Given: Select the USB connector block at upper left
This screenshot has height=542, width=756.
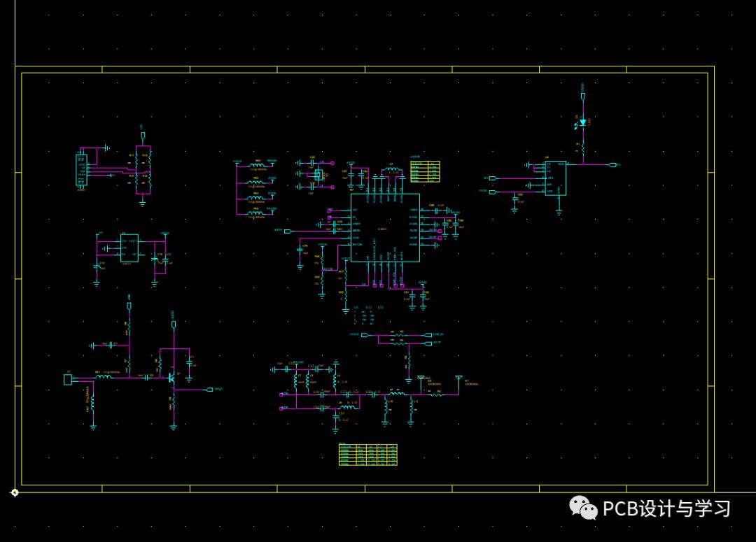Looking at the screenshot, I should pos(81,170).
